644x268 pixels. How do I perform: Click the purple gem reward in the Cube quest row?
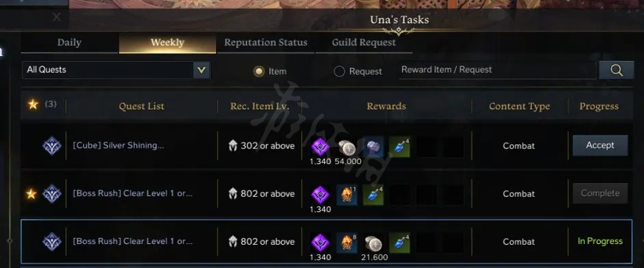click(x=321, y=147)
